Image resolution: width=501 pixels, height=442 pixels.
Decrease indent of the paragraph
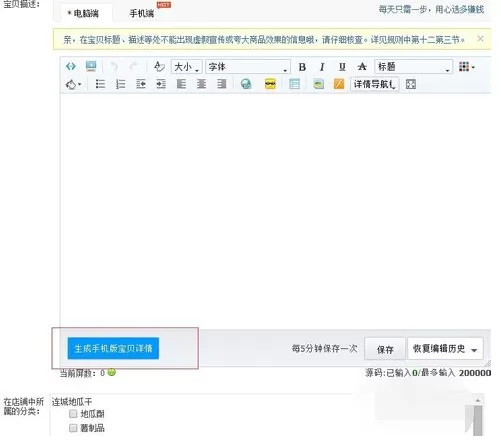(141, 84)
